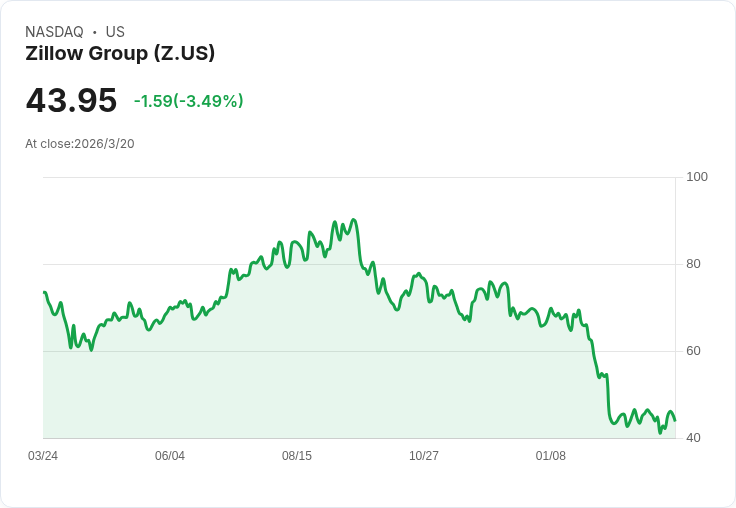Click the At close date text

[x=80, y=144]
